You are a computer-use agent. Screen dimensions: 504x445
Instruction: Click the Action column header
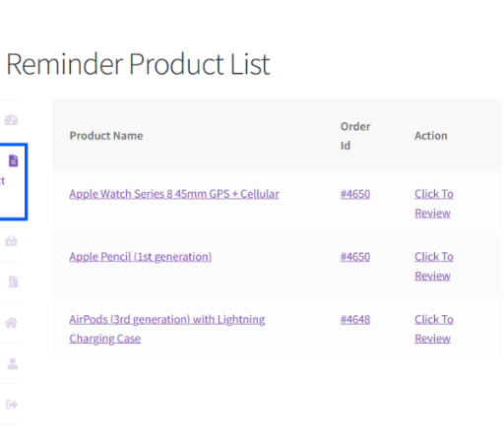431,136
